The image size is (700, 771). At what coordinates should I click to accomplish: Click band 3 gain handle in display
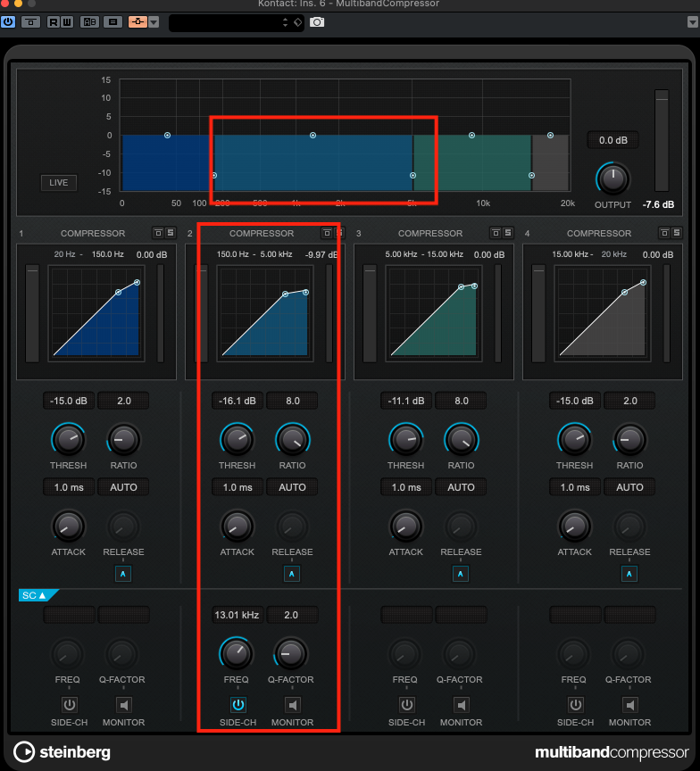coord(471,136)
